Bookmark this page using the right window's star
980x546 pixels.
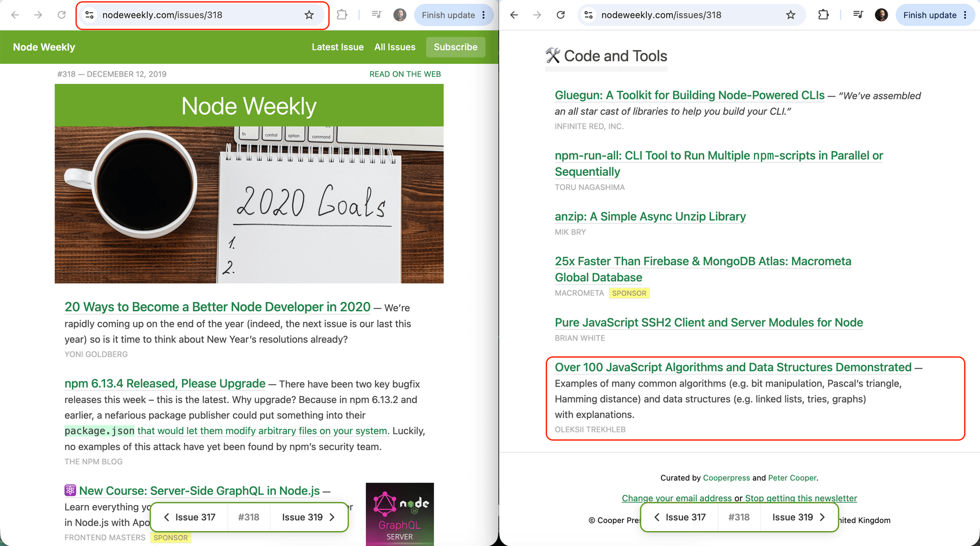click(791, 15)
